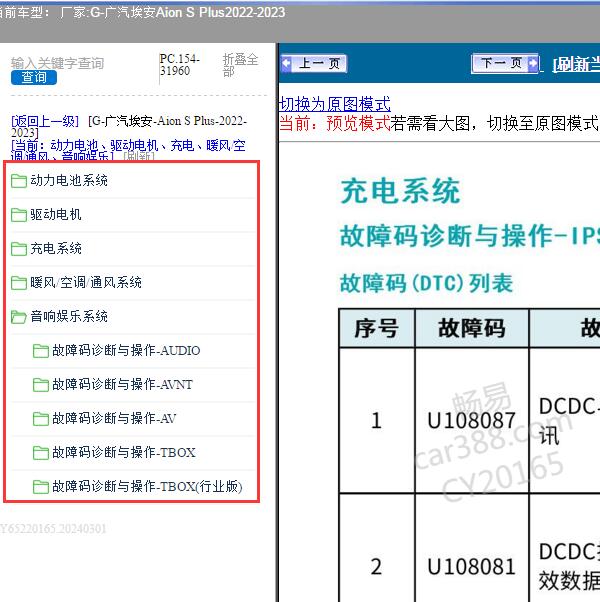This screenshot has height=602, width=600.
Task: Open the 驱动电机 tree entry
Action: point(56,215)
